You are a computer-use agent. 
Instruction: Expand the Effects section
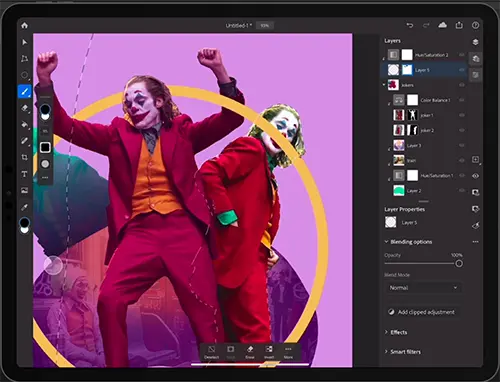386,332
